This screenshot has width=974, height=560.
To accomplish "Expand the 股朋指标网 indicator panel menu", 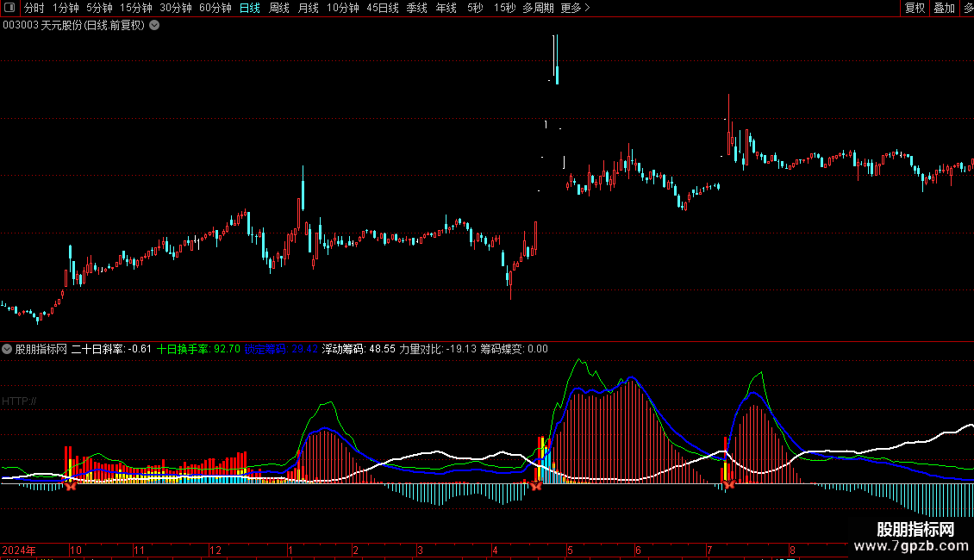I will click(7, 349).
